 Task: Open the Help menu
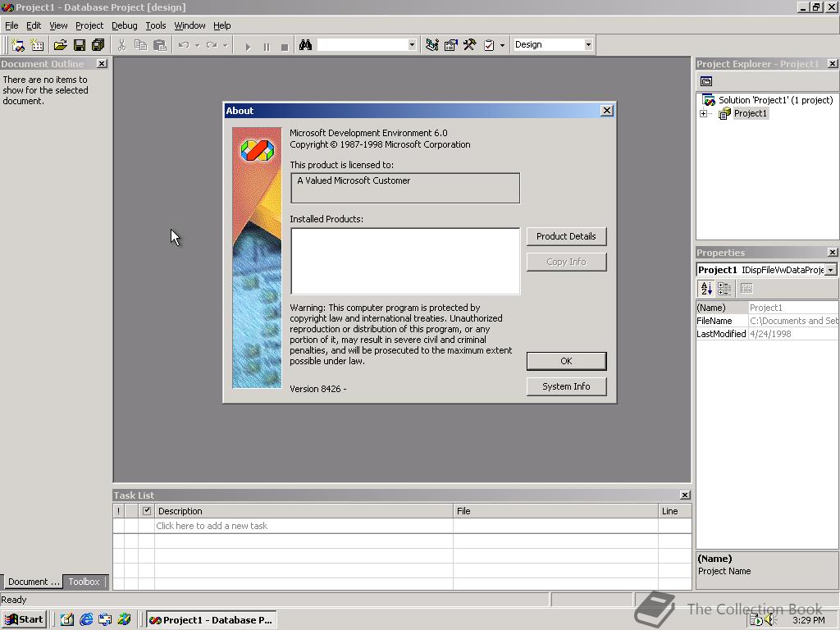pos(221,25)
